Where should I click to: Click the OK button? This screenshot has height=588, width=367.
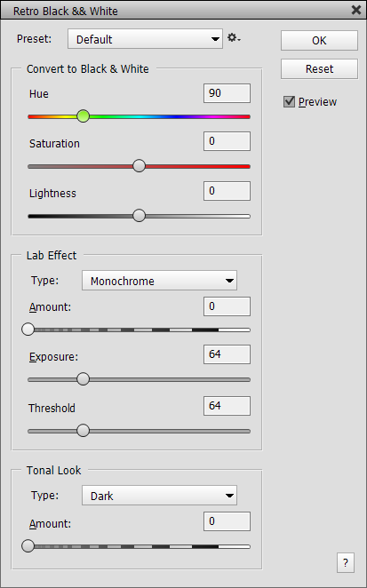(x=319, y=40)
